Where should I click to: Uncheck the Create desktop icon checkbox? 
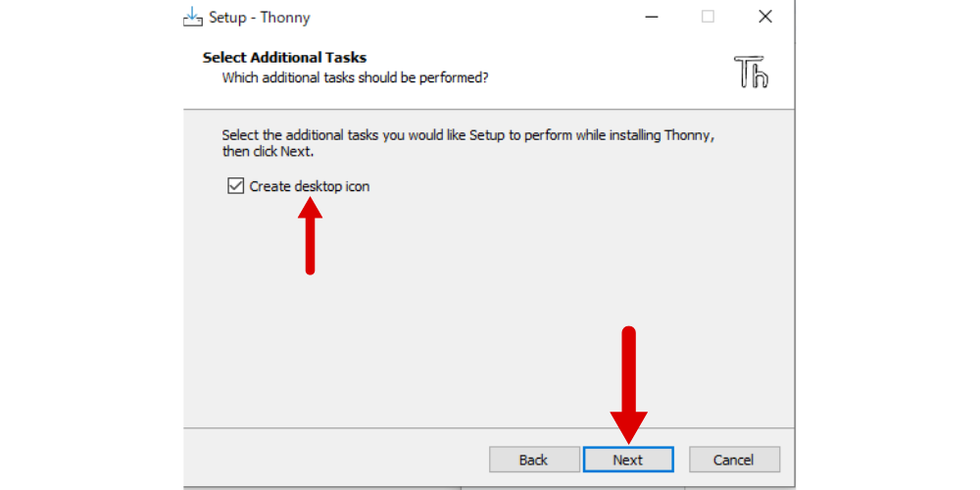pyautogui.click(x=235, y=186)
